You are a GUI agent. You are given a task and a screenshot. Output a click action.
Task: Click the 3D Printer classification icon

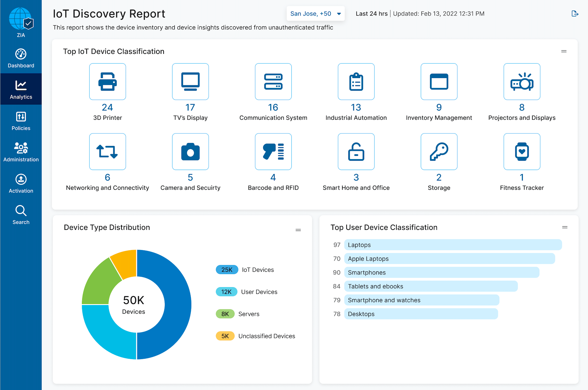coord(107,82)
